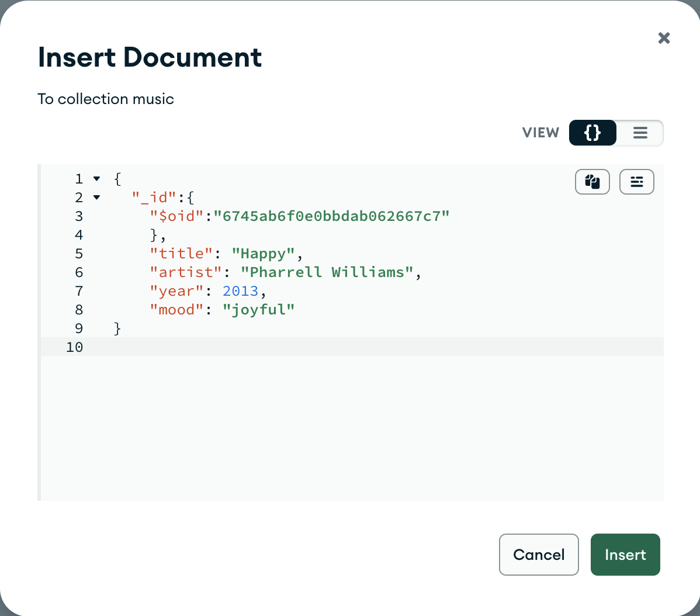Click the Insert button
The width and height of the screenshot is (700, 616).
click(x=625, y=554)
